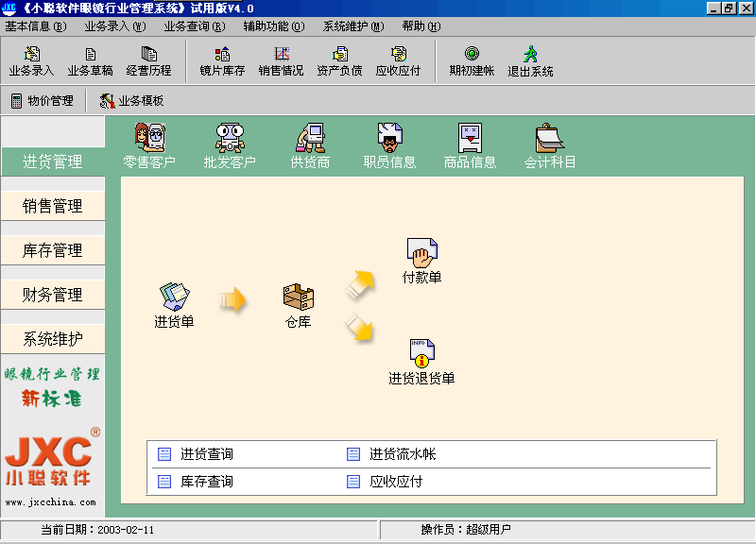Select the 批发客户 wholesale customer icon
Screen dimensions: 756x544
(230, 139)
